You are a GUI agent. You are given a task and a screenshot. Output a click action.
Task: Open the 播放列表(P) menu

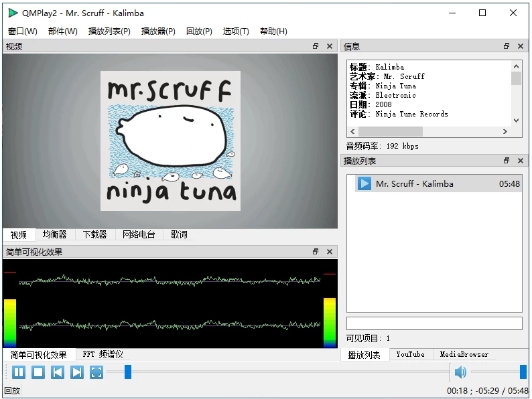(109, 31)
